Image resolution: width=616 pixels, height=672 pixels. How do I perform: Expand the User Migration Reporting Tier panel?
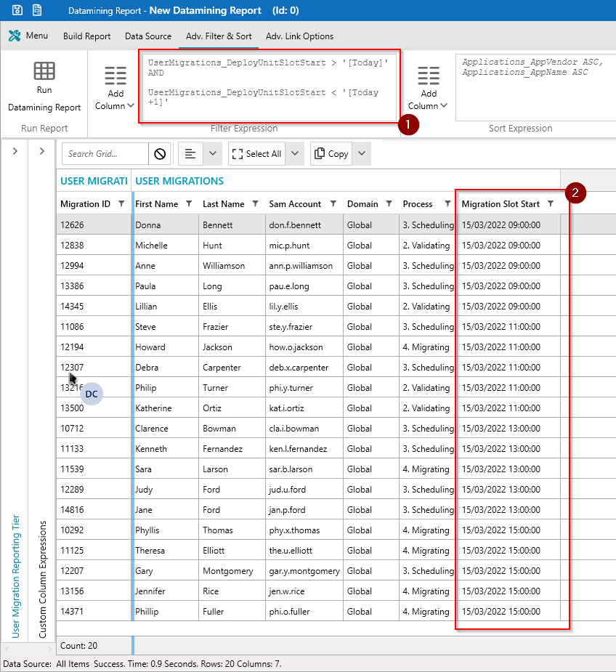click(x=15, y=151)
